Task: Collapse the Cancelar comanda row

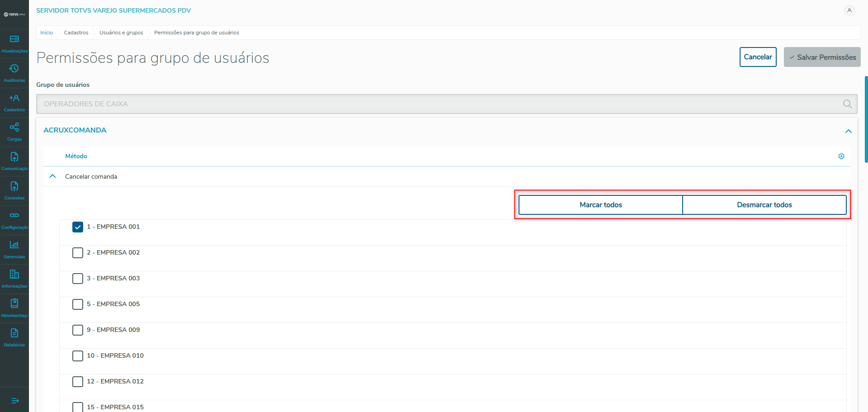Action: click(53, 176)
